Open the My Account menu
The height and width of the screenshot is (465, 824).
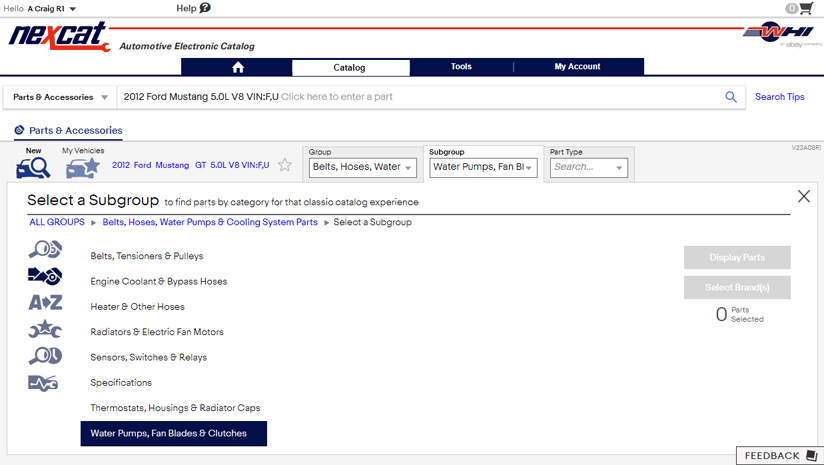point(577,67)
